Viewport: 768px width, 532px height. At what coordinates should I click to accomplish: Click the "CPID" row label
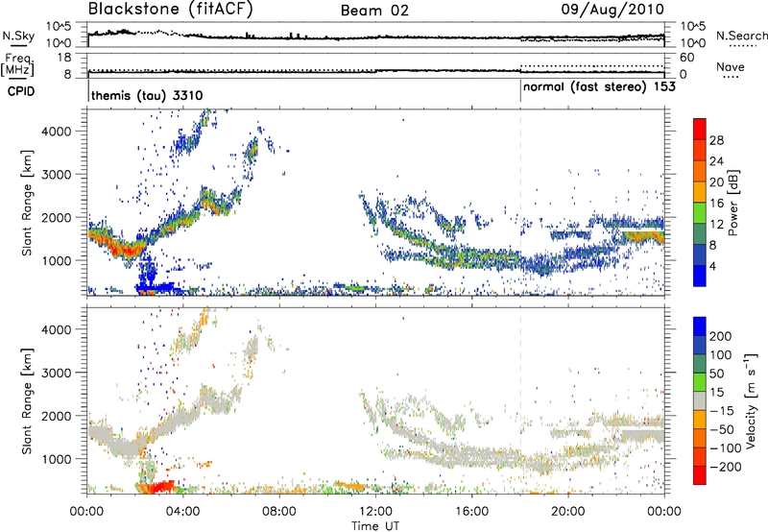(21, 91)
